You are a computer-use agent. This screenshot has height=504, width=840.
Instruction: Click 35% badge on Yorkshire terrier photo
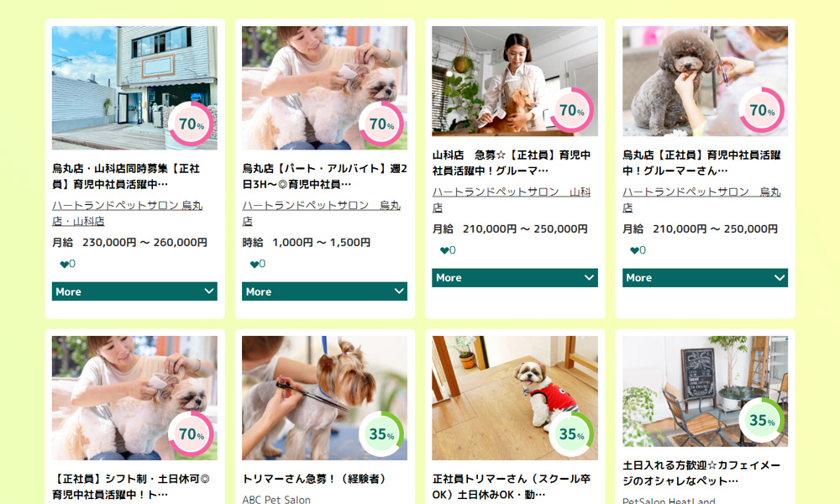coord(381,433)
